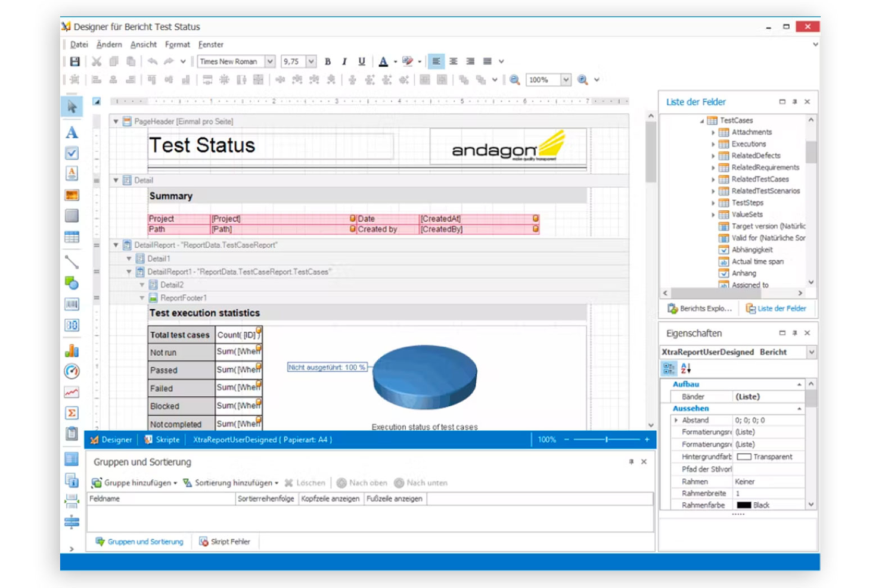Viewport: 882px width, 588px height.
Task: Choose the Picture Box control in the toolbox
Action: 72,195
